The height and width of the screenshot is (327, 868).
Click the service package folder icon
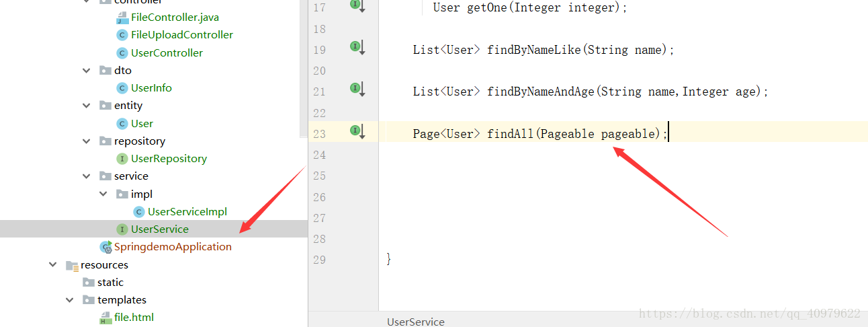[x=105, y=176]
